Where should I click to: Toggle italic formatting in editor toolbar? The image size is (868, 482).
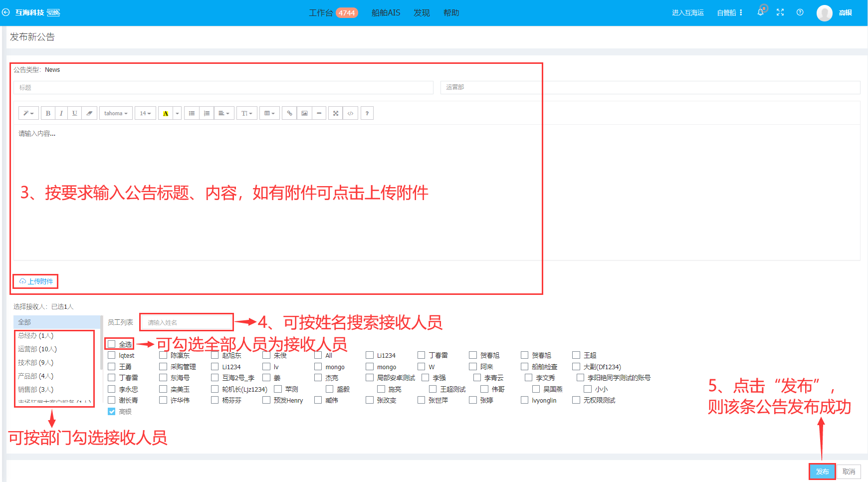pos(61,113)
